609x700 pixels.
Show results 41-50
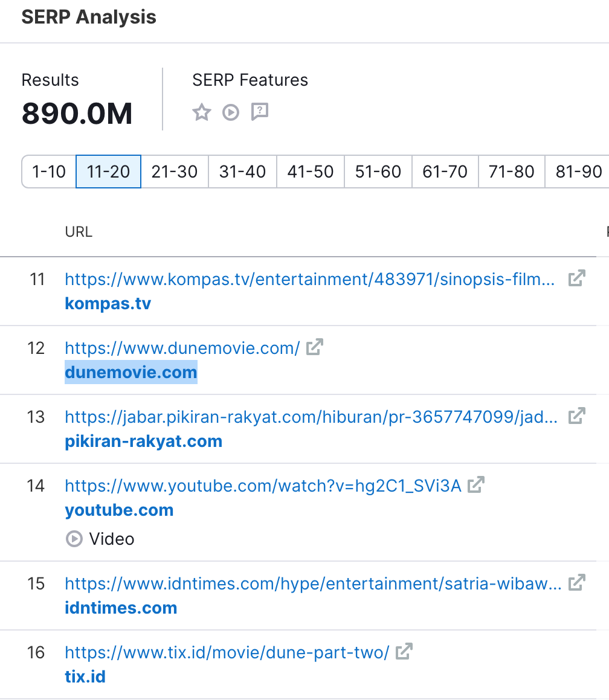(311, 172)
